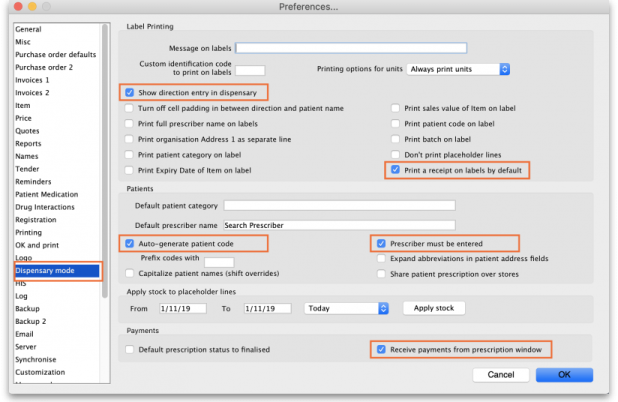Click the From date field
This screenshot has height=402, width=618.
(182, 308)
